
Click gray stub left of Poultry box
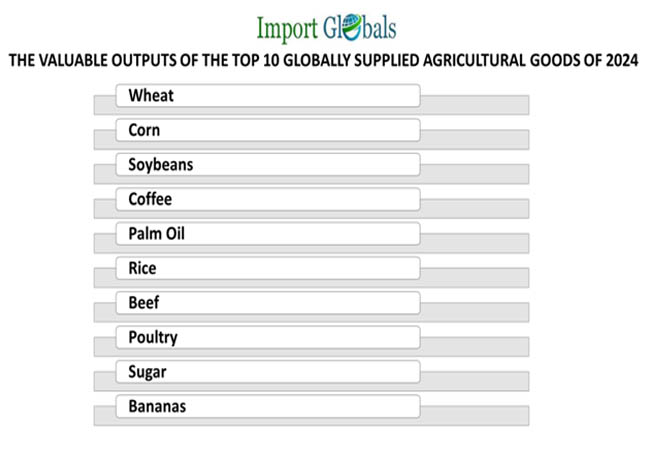click(105, 346)
